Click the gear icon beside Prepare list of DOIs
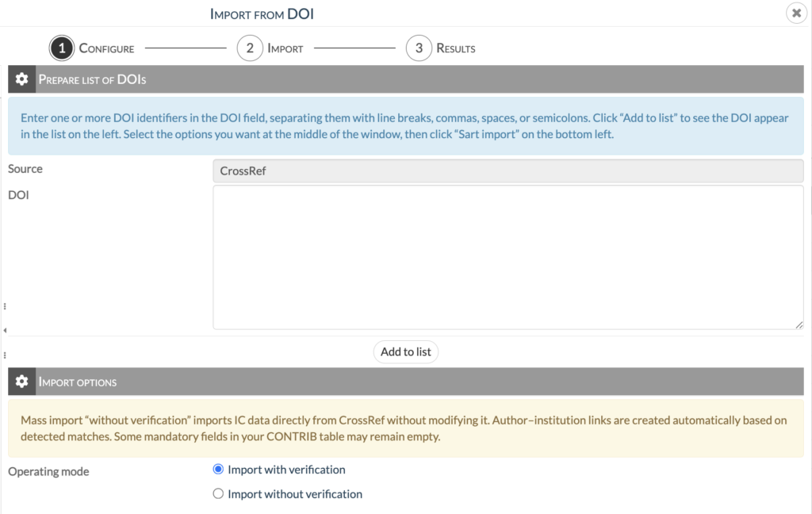 pos(22,79)
